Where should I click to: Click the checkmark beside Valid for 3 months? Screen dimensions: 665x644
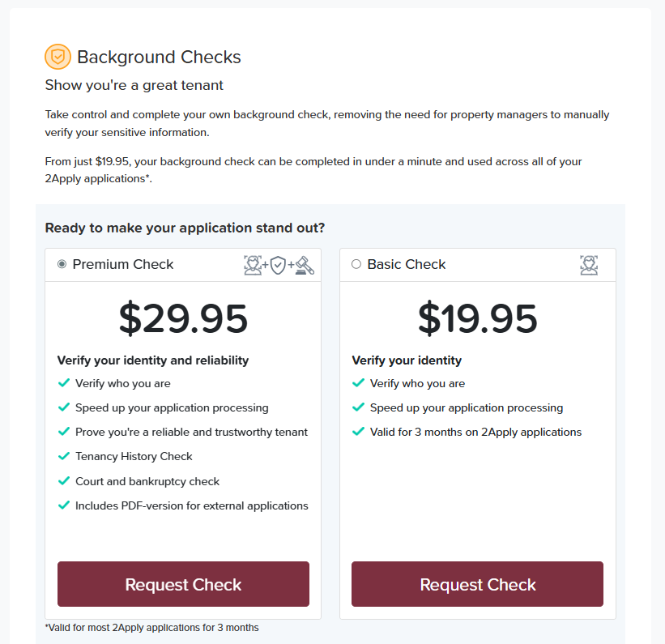358,432
